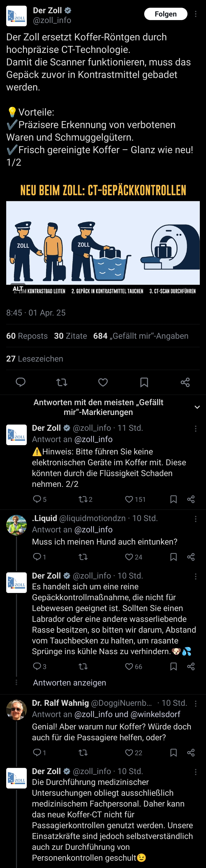Image resolution: width=206 pixels, height=868 pixels.
Task: Reply to the main Zoll post
Action: pos(21,382)
